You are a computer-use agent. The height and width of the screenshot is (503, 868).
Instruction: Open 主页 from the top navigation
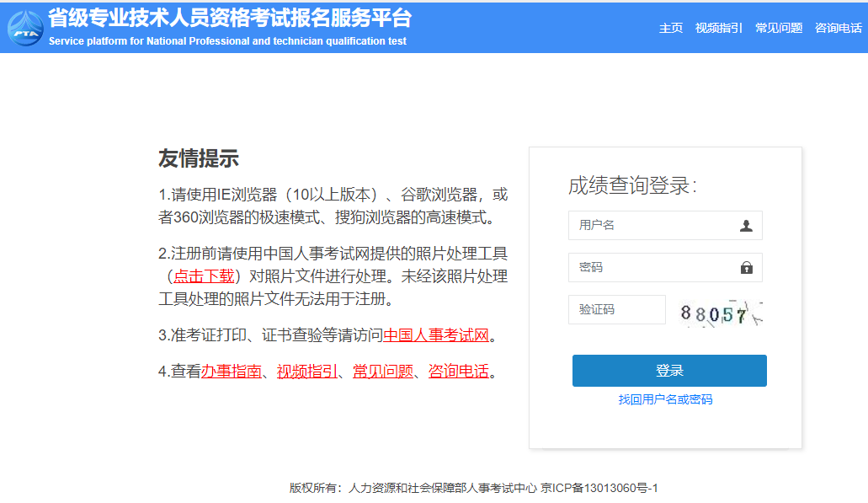click(671, 28)
